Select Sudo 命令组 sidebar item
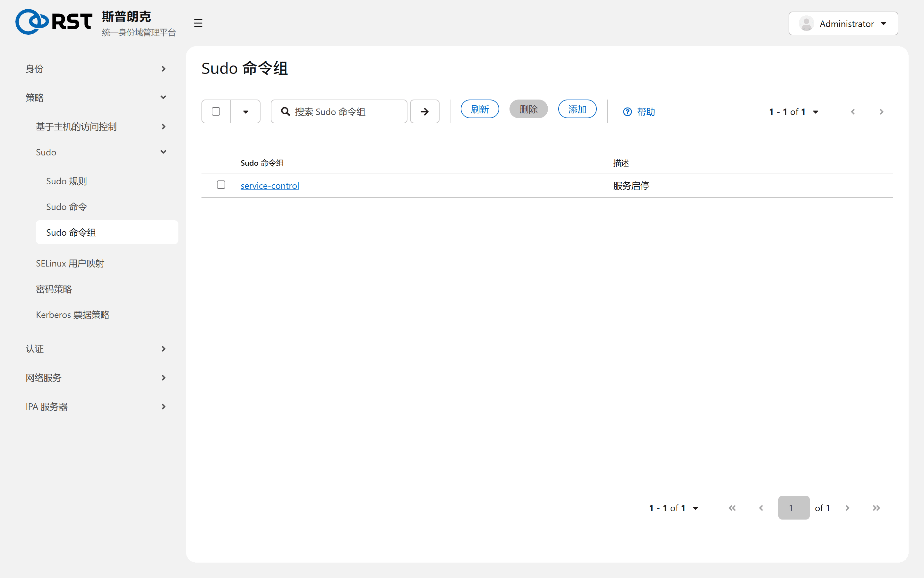924x578 pixels. (107, 232)
